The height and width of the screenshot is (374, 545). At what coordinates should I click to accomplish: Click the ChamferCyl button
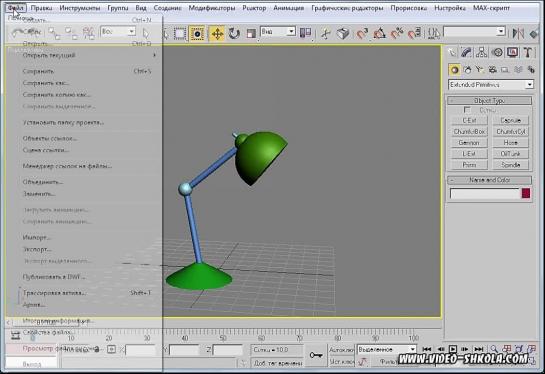pos(510,131)
